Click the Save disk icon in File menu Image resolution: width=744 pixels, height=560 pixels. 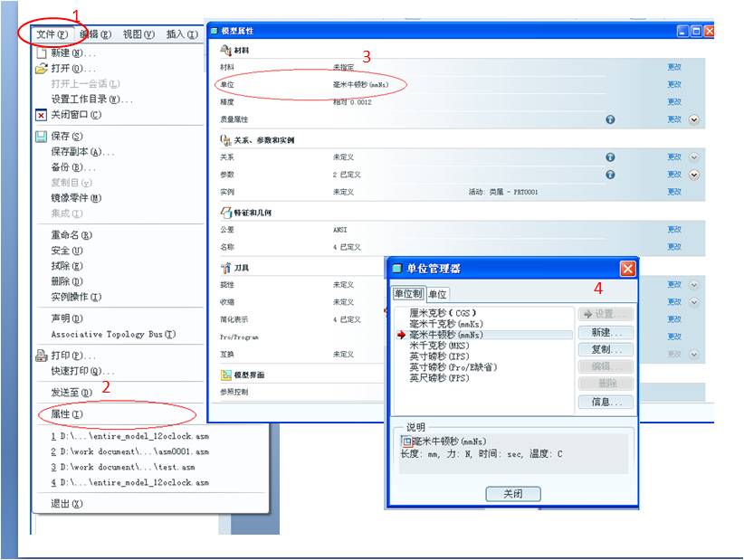(42, 137)
